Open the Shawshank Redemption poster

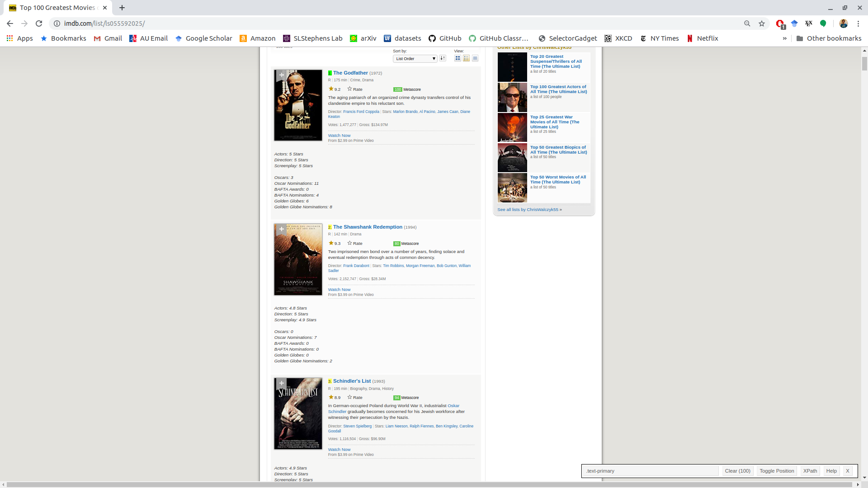[x=298, y=259]
